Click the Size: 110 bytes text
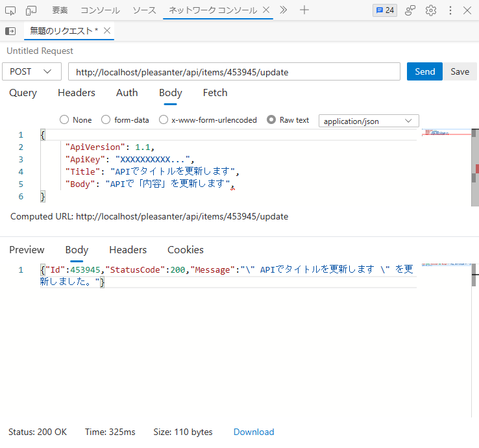Viewport: 479px width, 448px height. tap(182, 432)
